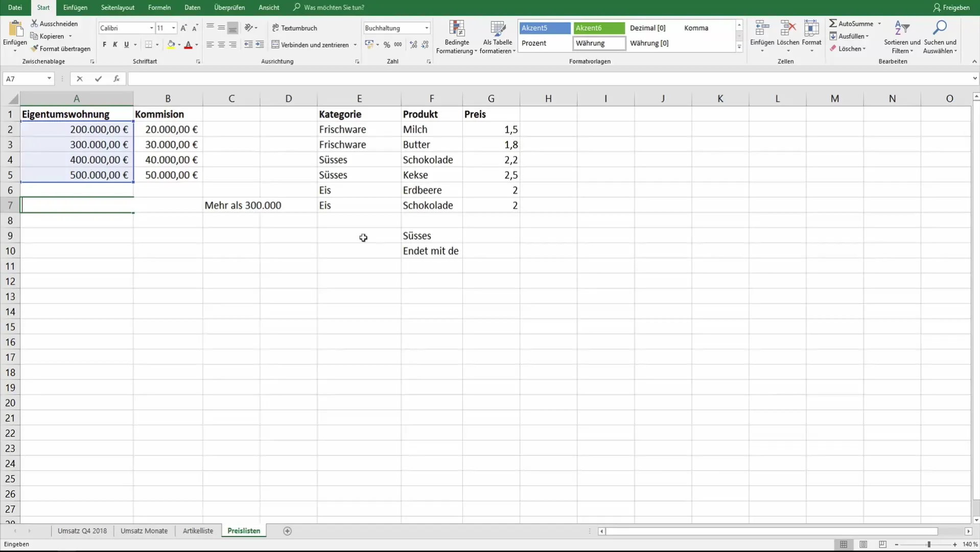Switch to Artikelliste sheet tab
Screen dimensions: 980x552
tap(198, 531)
